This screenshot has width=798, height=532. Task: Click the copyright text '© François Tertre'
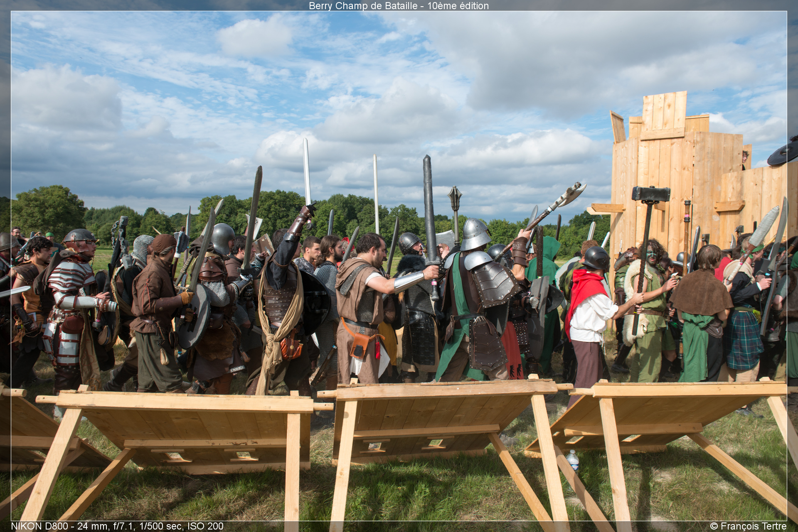pos(748,526)
